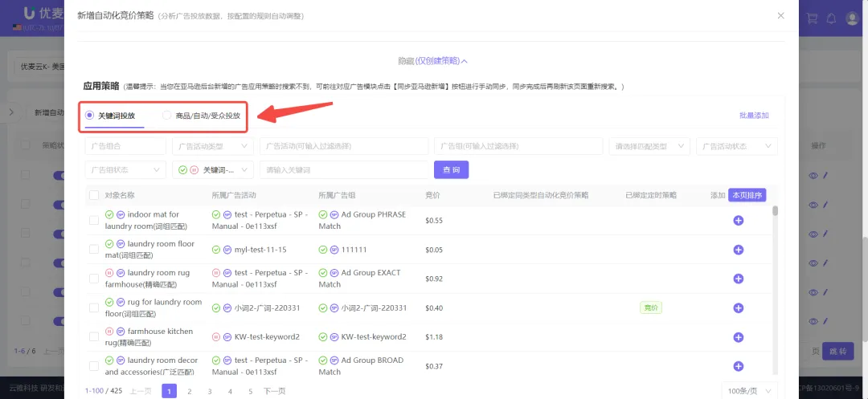The height and width of the screenshot is (399, 868).
Task: Open the 广告活动类型 dropdown
Action: [x=212, y=146]
